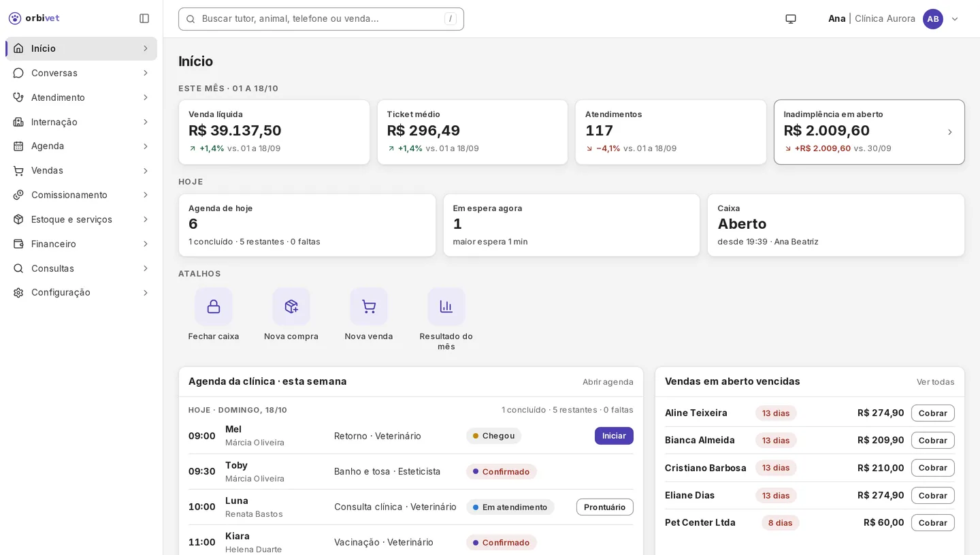
Task: Open user account dropdown arrow
Action: click(955, 19)
